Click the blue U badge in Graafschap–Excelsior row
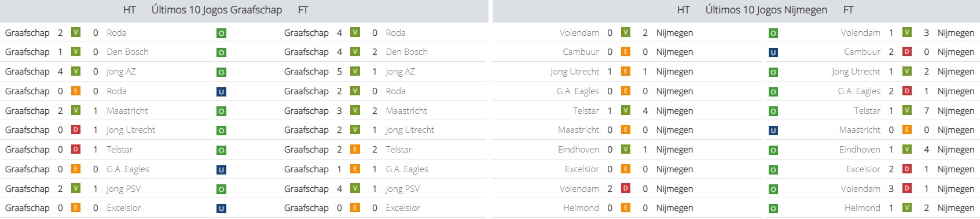The height and width of the screenshot is (219, 980). 221,209
